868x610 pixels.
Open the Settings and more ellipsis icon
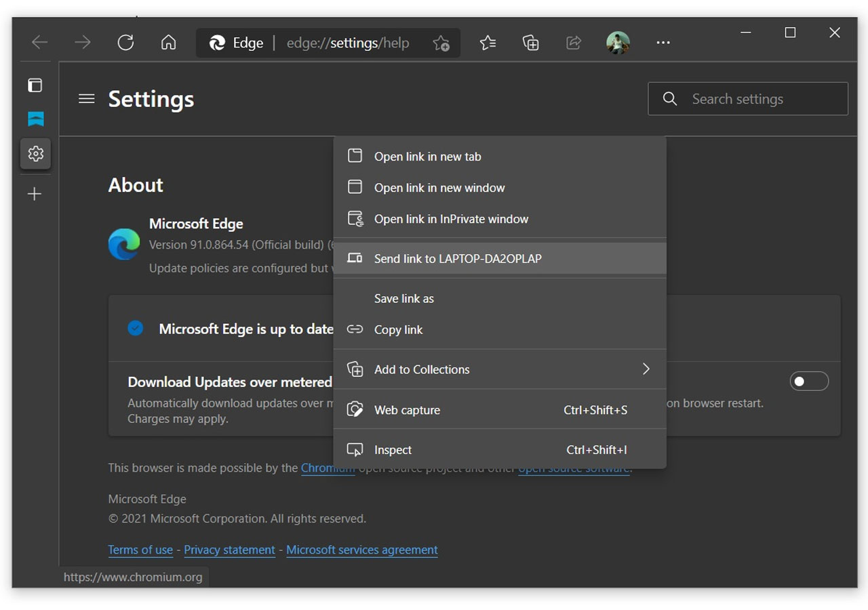point(663,42)
